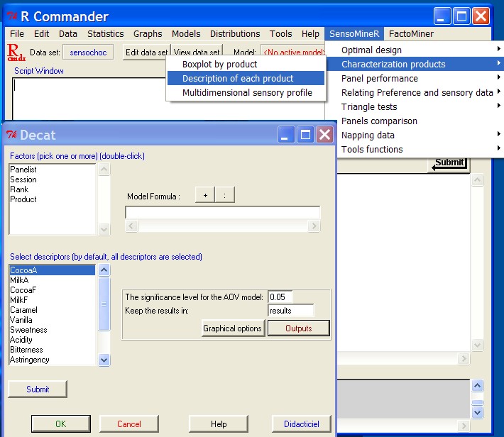The height and width of the screenshot is (437, 504).
Task: Open the File menu
Action: click(17, 34)
